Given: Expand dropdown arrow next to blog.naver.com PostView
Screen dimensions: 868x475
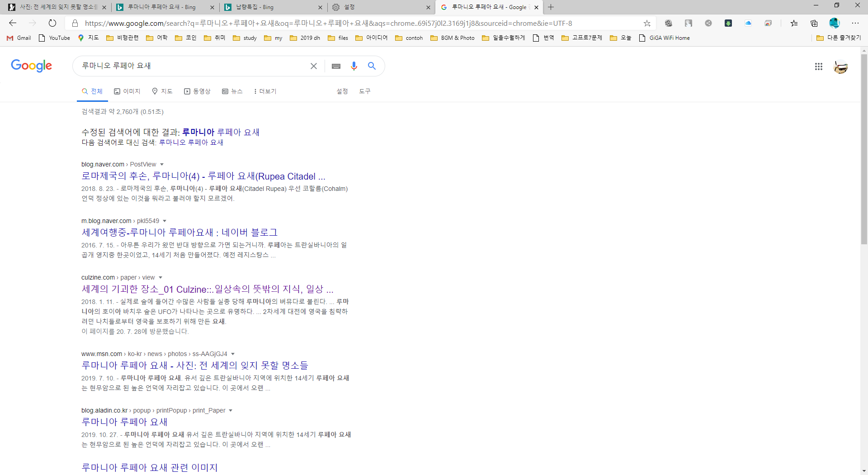Looking at the screenshot, I should click(162, 164).
